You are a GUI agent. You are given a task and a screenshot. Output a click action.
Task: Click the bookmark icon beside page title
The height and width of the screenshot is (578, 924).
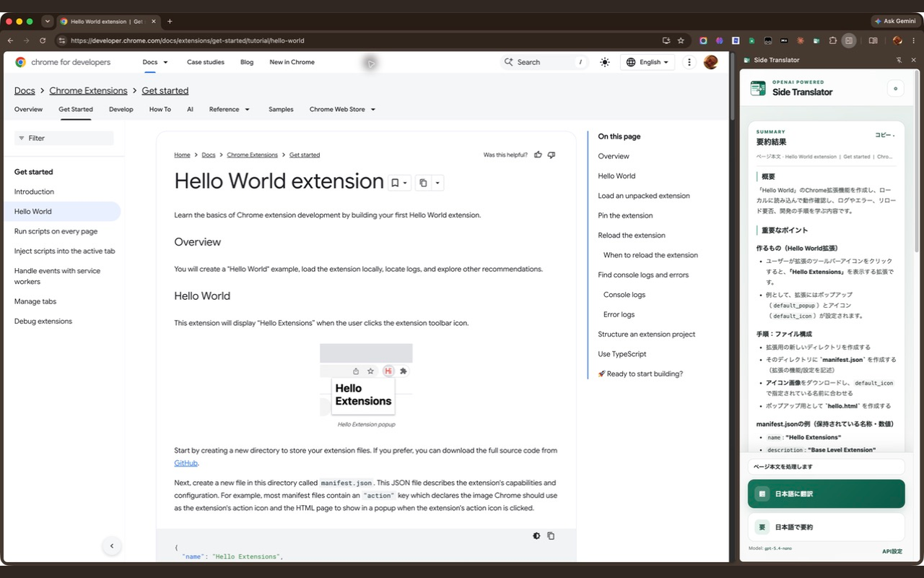[x=395, y=183]
